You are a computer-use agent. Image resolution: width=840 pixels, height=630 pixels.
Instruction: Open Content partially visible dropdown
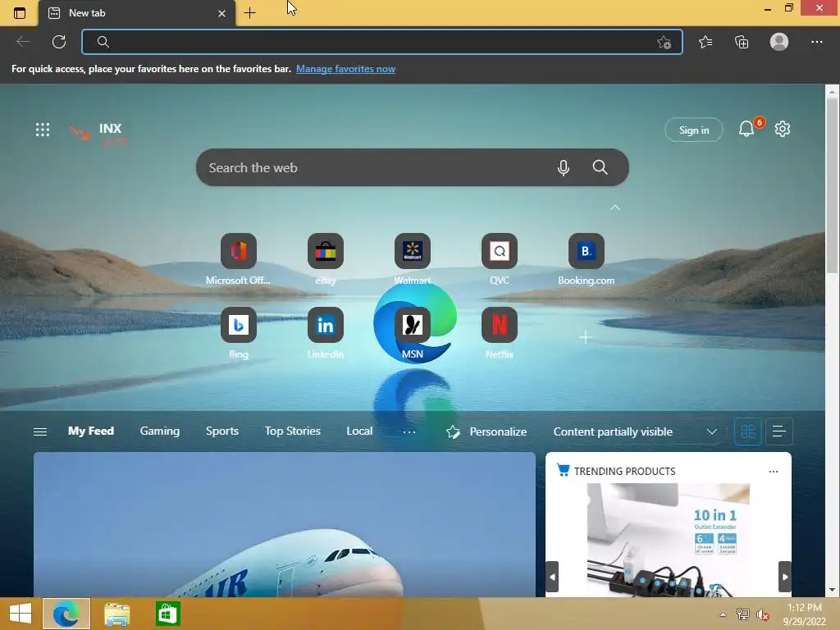click(x=635, y=431)
